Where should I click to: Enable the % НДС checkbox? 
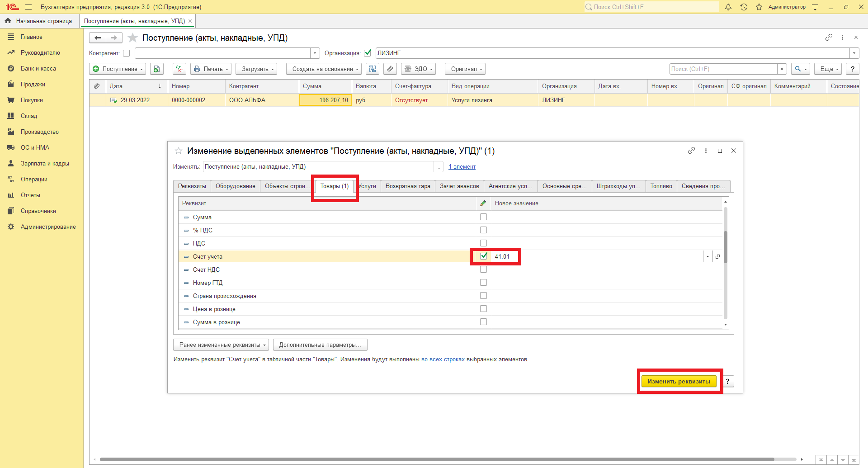tap(483, 230)
